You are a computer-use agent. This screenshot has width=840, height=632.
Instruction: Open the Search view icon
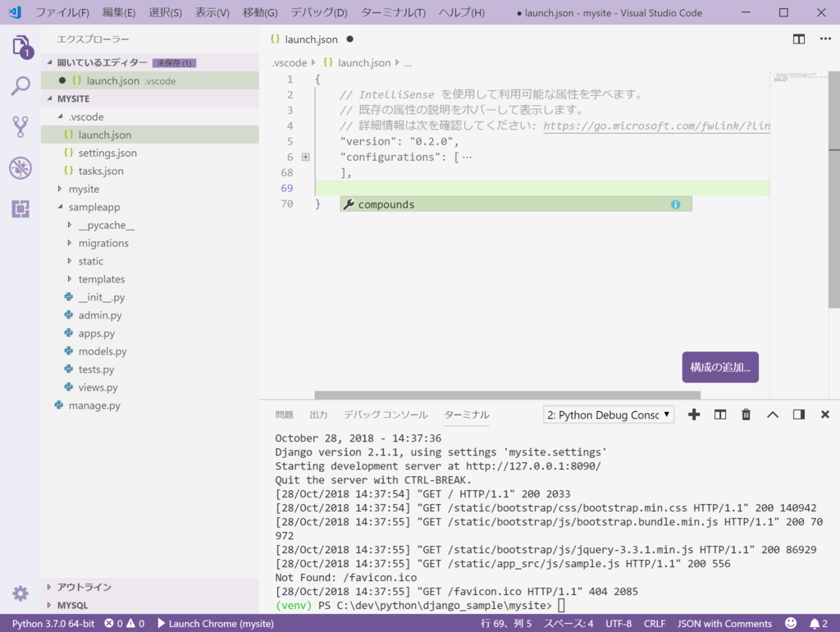pos(21,85)
